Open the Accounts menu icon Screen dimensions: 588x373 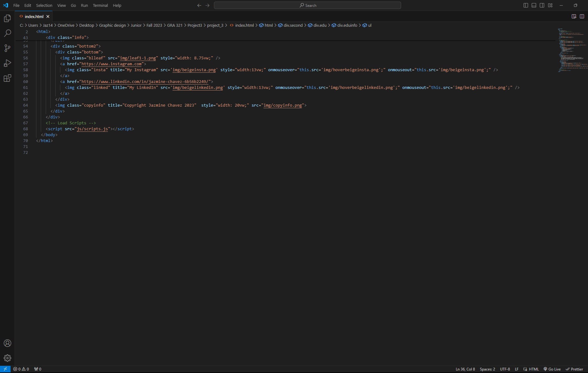pyautogui.click(x=7, y=343)
